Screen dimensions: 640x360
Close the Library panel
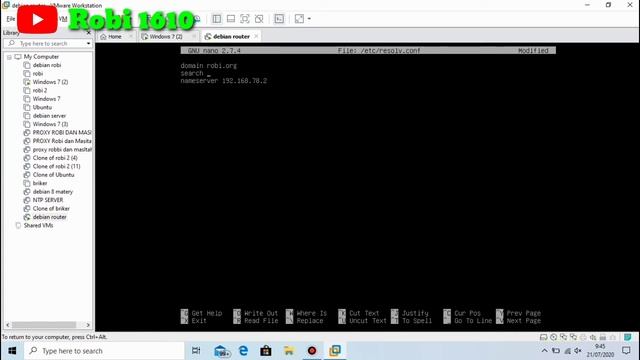click(89, 32)
